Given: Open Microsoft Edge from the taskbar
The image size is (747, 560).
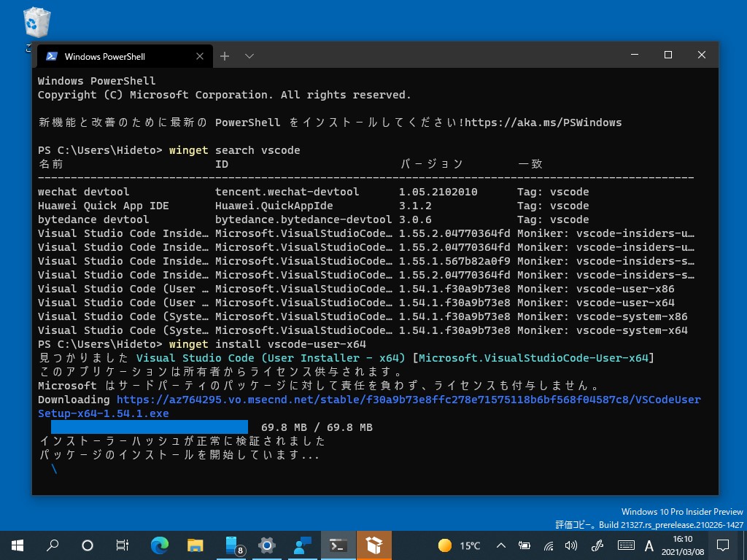Looking at the screenshot, I should pyautogui.click(x=159, y=545).
